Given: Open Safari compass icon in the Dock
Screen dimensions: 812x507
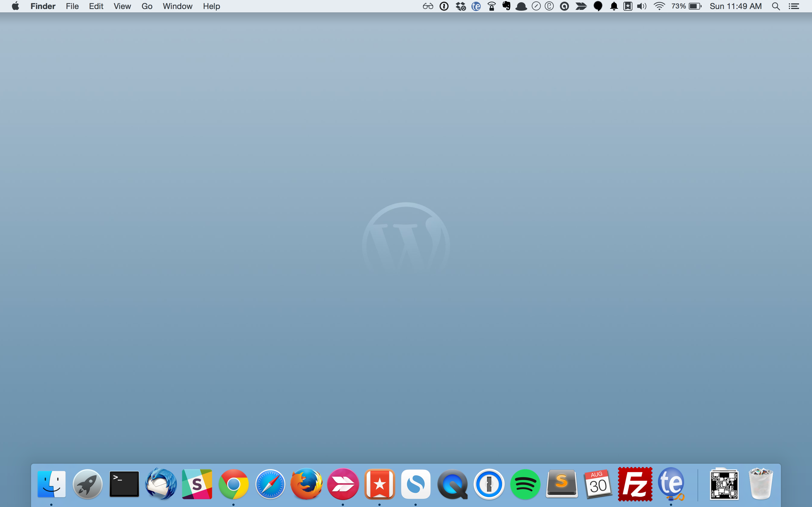Looking at the screenshot, I should tap(270, 484).
